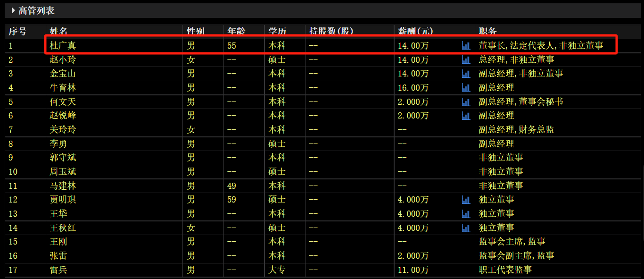Viewport: 644px width, 279px height.
Task: Click the 年龄 column header
Action: click(x=236, y=32)
